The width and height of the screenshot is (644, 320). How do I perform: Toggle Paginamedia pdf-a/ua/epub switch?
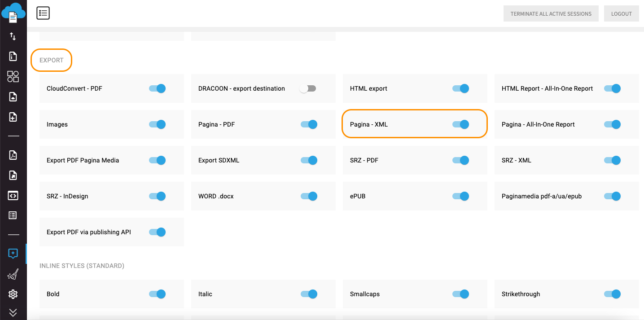pos(613,196)
